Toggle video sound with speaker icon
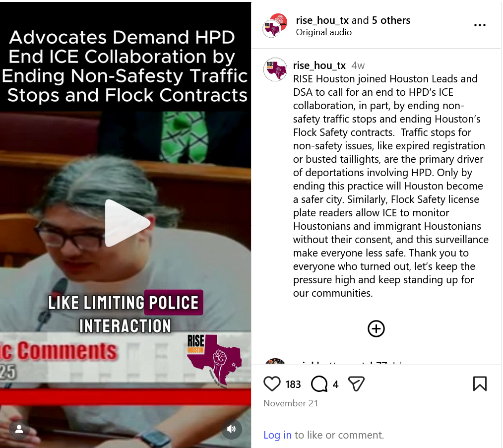 (x=231, y=429)
